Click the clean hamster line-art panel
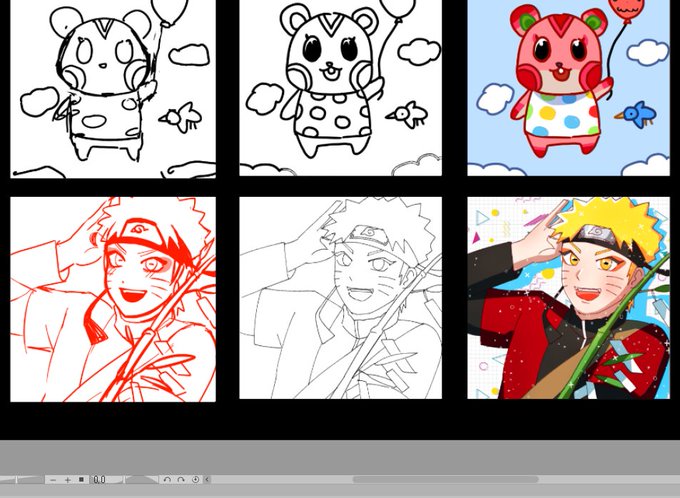This screenshot has height=498, width=680. coord(340,88)
